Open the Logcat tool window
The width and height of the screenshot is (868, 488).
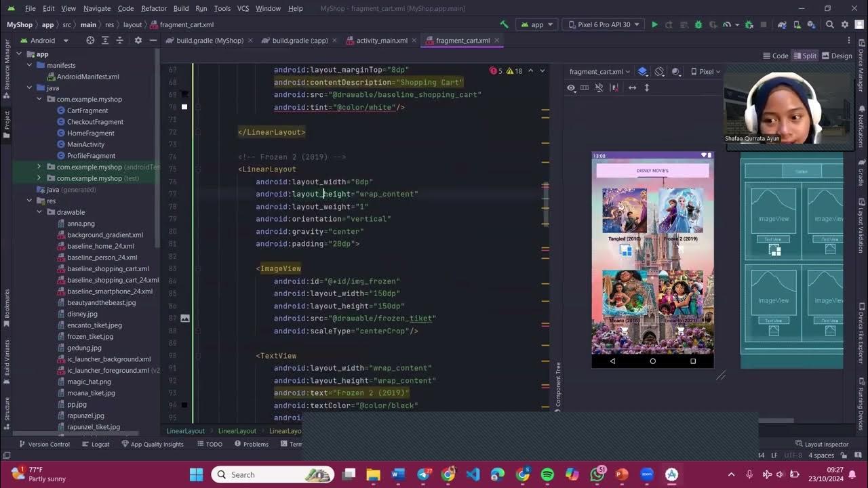click(x=96, y=444)
